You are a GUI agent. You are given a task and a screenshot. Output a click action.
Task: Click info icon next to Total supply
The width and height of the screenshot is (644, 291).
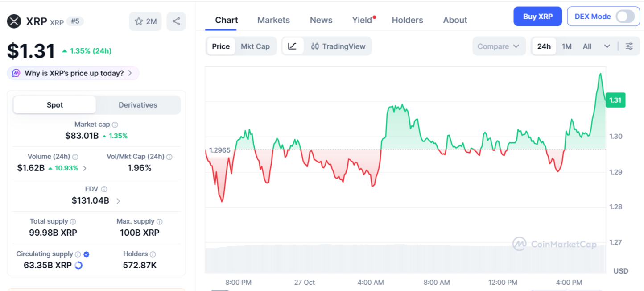click(x=73, y=221)
